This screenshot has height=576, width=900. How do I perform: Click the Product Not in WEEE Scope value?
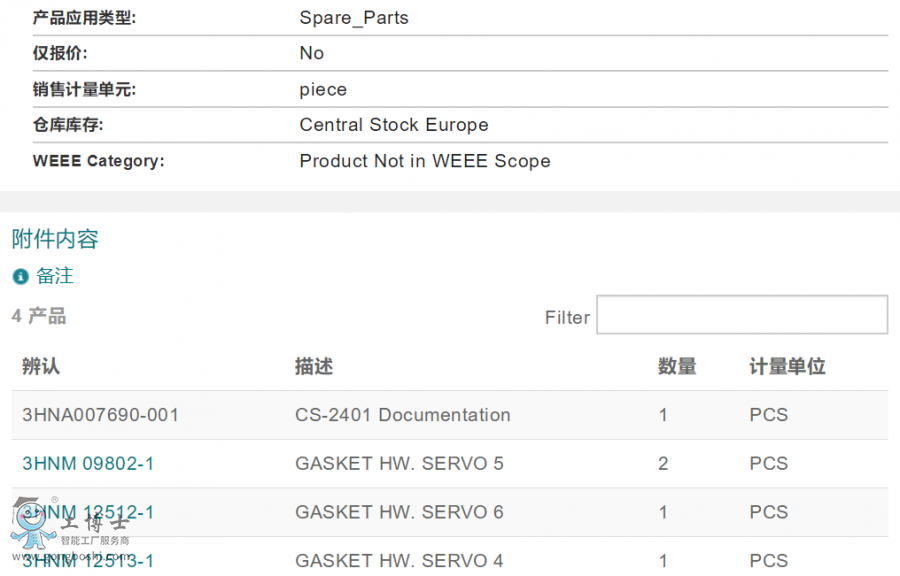425,161
